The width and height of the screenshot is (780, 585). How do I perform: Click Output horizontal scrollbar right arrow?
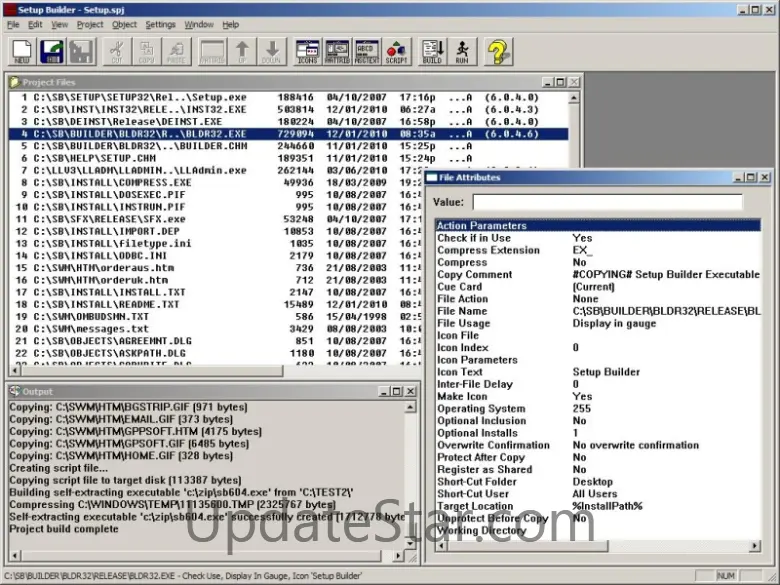click(x=397, y=555)
